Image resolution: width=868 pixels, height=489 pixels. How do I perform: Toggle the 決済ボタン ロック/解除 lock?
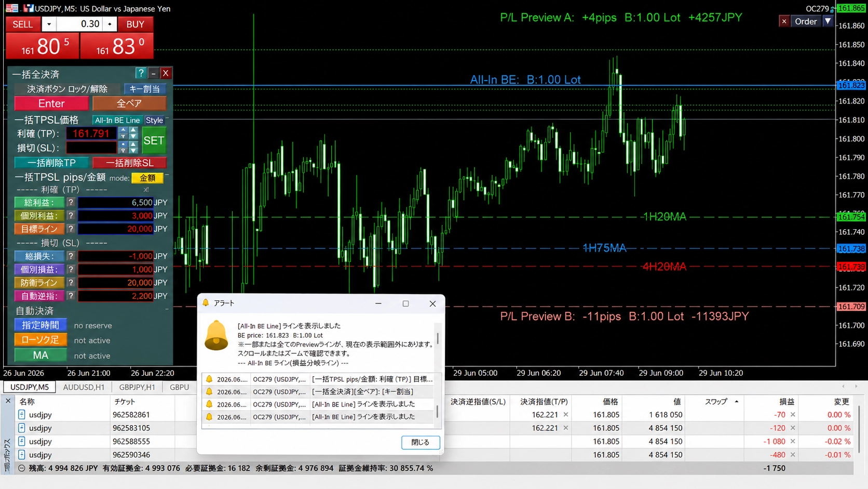click(67, 89)
